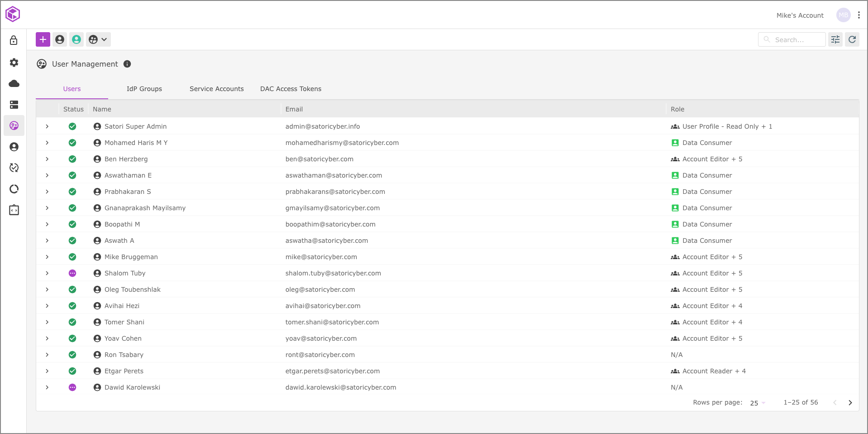
Task: Click the info icon beside User Management
Action: (x=127, y=64)
